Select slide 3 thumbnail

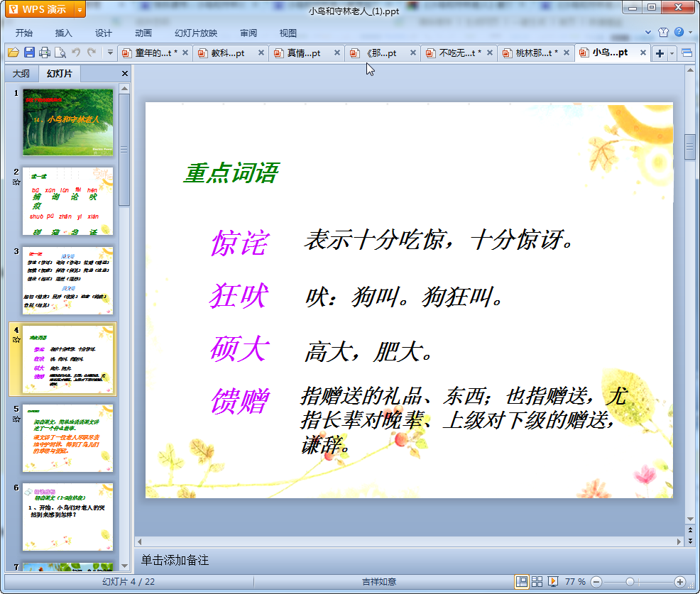68,281
